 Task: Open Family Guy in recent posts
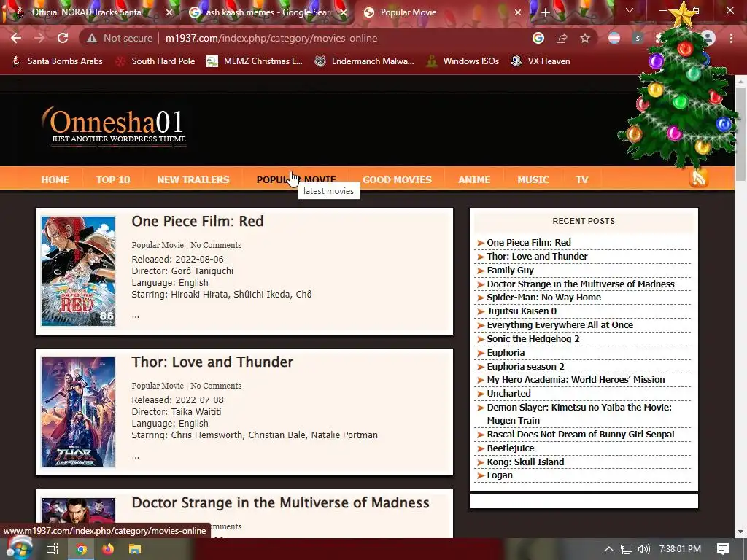coord(510,270)
